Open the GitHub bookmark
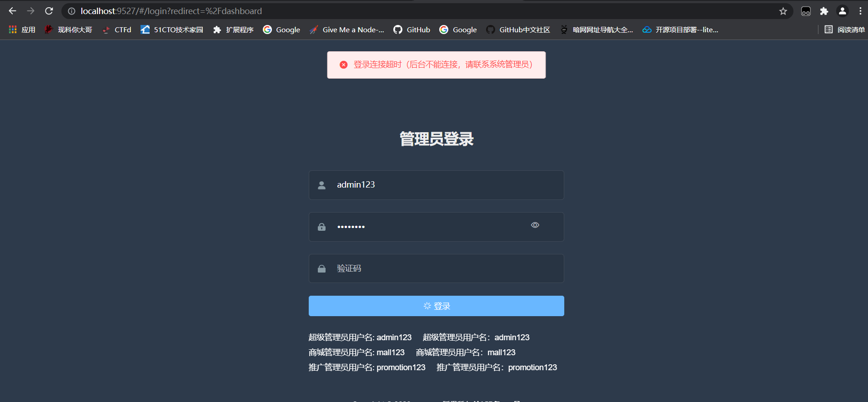 412,30
